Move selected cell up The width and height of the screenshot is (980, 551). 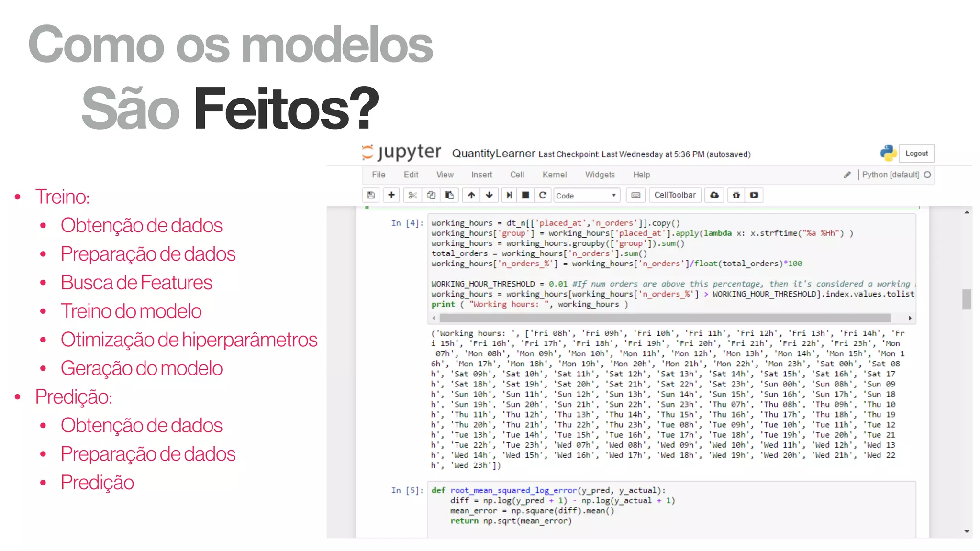471,195
